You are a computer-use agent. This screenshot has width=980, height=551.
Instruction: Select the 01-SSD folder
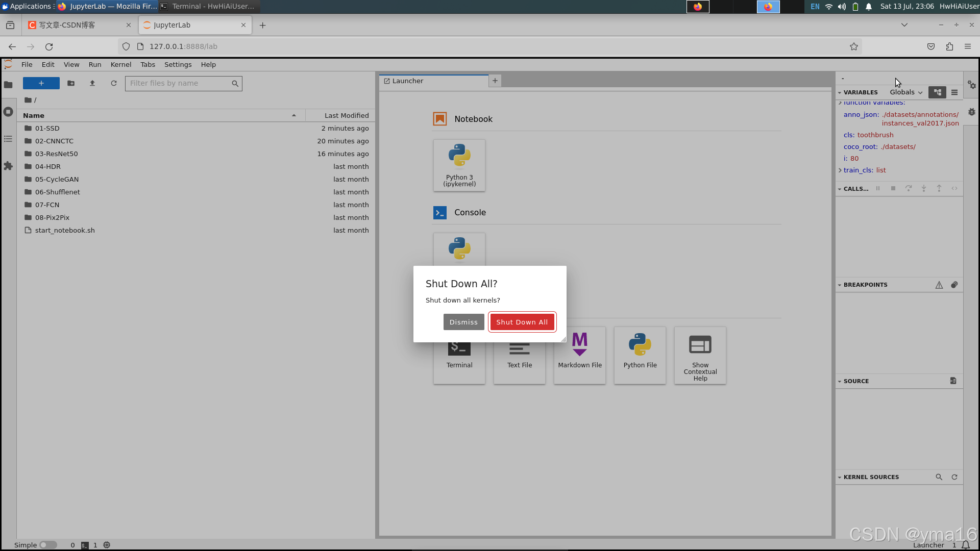pyautogui.click(x=47, y=128)
